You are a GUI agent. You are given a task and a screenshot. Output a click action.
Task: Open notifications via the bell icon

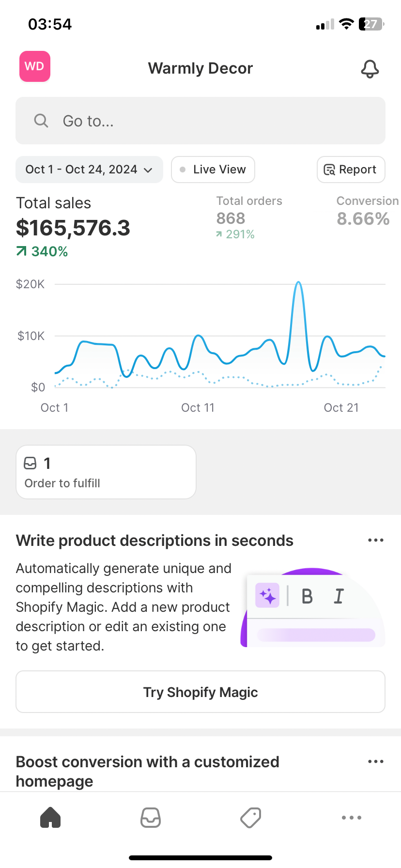click(370, 69)
